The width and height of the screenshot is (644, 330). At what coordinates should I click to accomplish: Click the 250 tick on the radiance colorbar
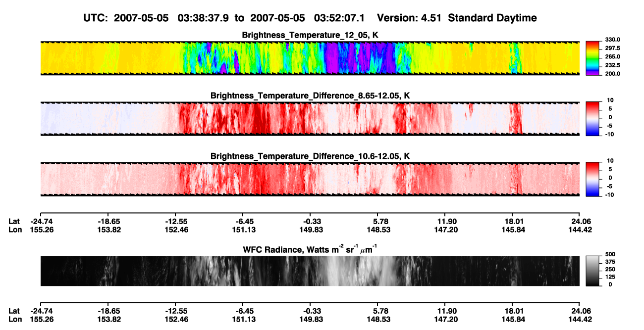609,269
